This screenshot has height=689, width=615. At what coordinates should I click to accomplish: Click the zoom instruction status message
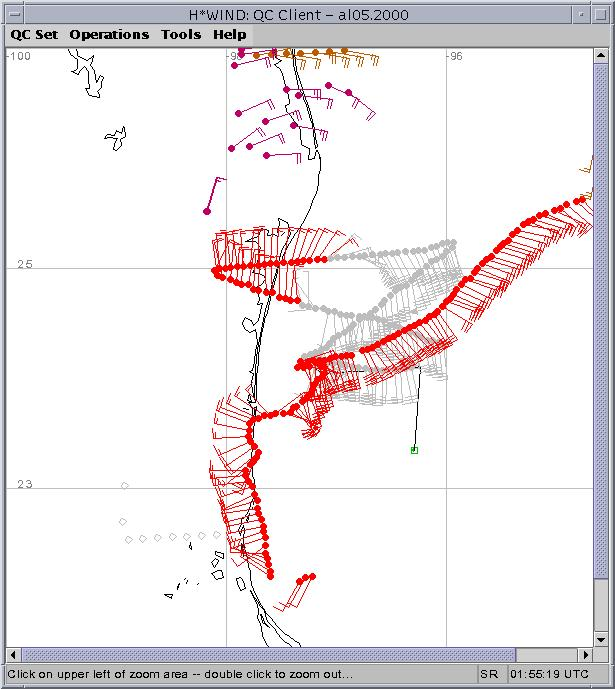tap(180, 675)
